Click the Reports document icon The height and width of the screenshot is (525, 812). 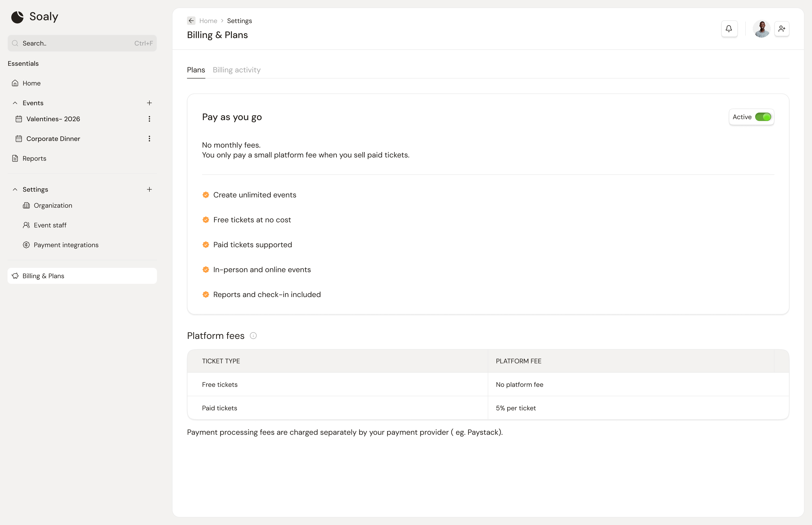point(15,159)
